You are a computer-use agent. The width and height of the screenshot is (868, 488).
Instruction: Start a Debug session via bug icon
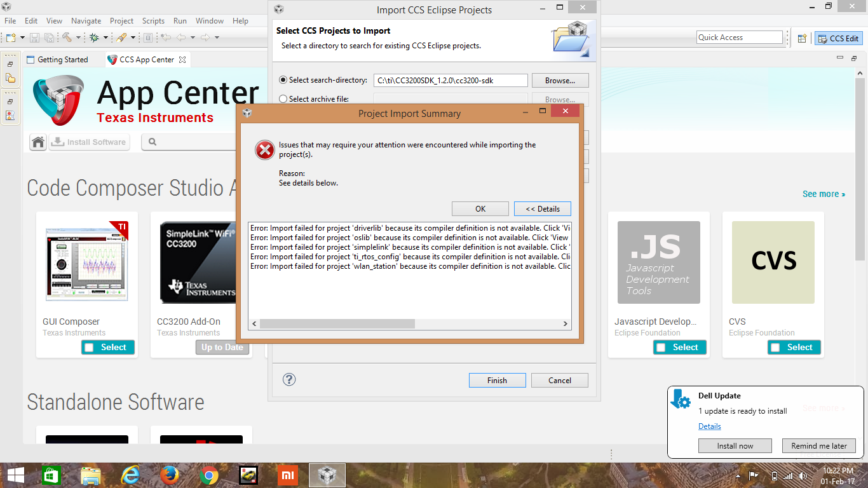(x=95, y=38)
